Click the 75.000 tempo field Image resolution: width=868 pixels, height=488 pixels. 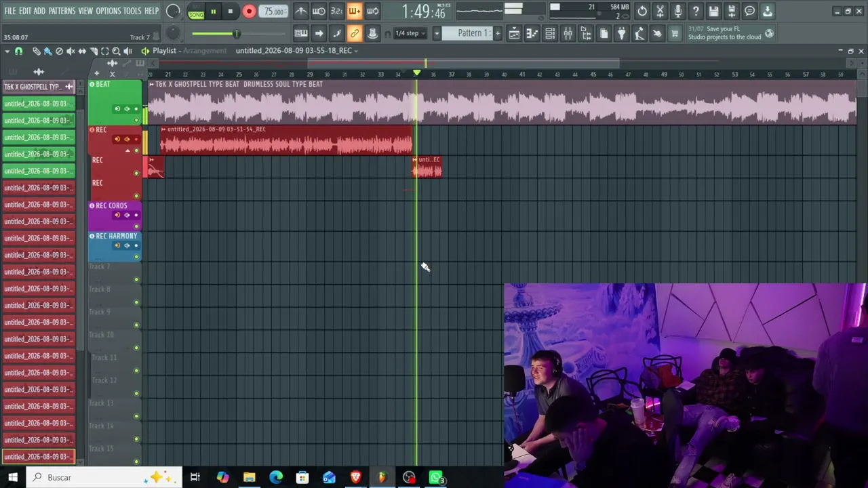point(274,12)
